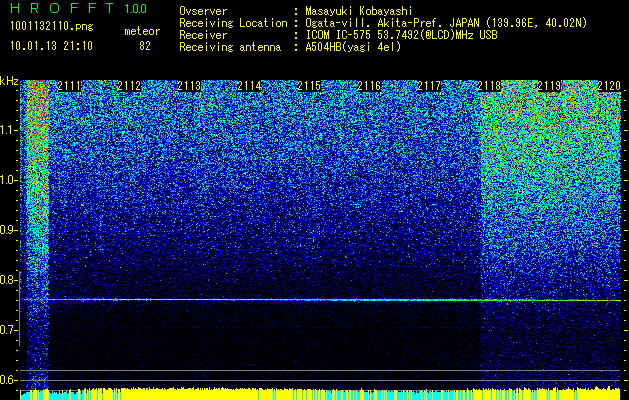This screenshot has height=400, width=629.
Task: Click the 0.7 frequency axis label
Action: coord(9,330)
